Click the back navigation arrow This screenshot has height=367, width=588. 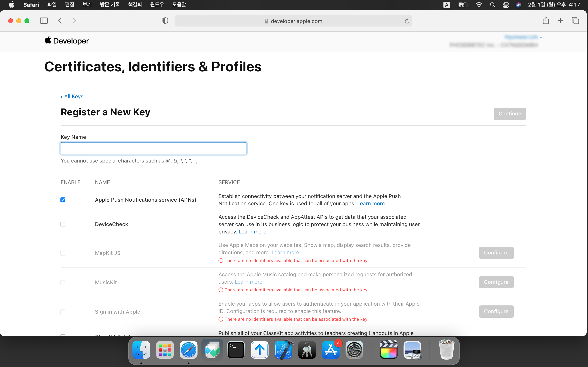click(x=60, y=21)
